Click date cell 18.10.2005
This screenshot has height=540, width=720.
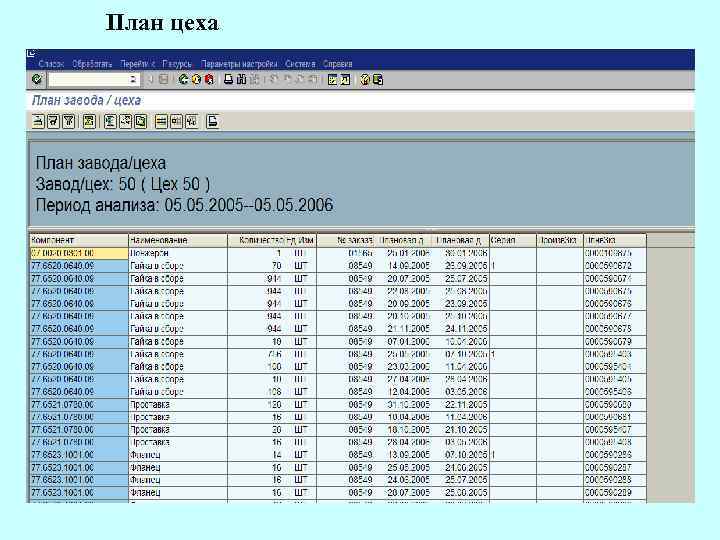(403, 430)
